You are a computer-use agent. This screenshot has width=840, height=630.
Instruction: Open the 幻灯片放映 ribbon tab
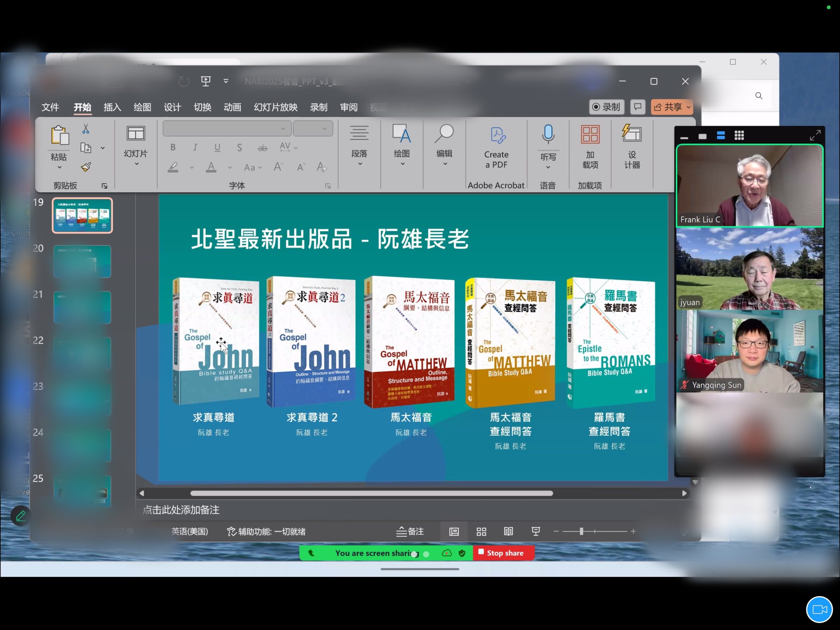pos(276,107)
